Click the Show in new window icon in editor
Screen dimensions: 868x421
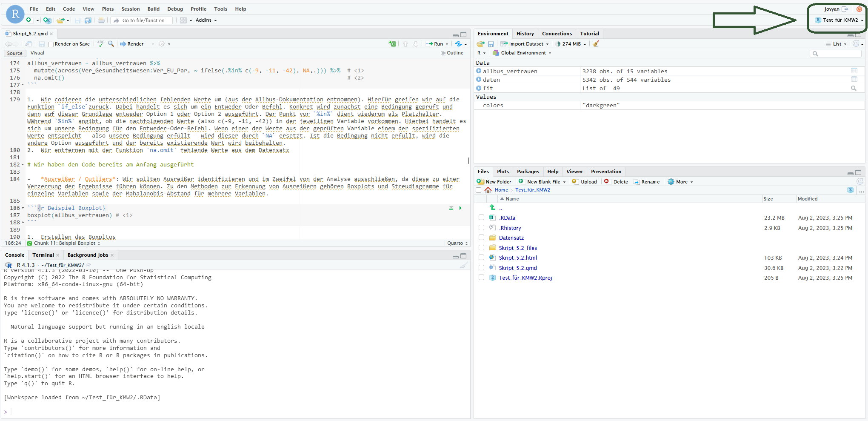coord(29,44)
